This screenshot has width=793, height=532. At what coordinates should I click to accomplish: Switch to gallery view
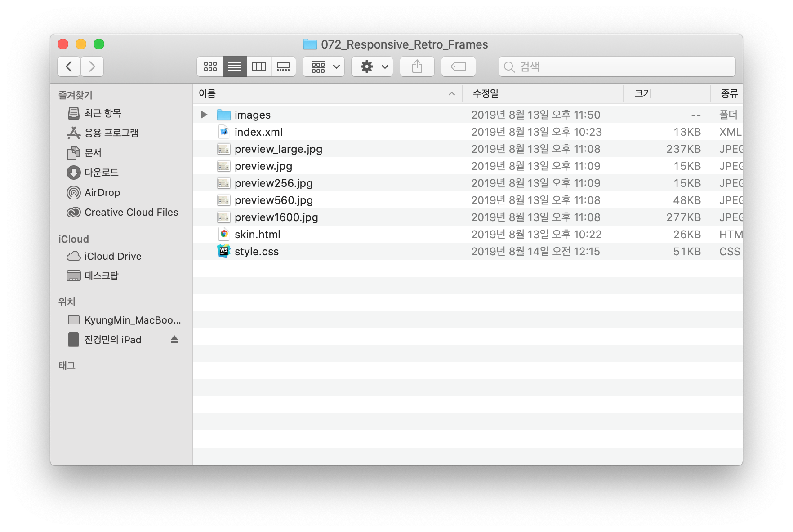(x=283, y=66)
